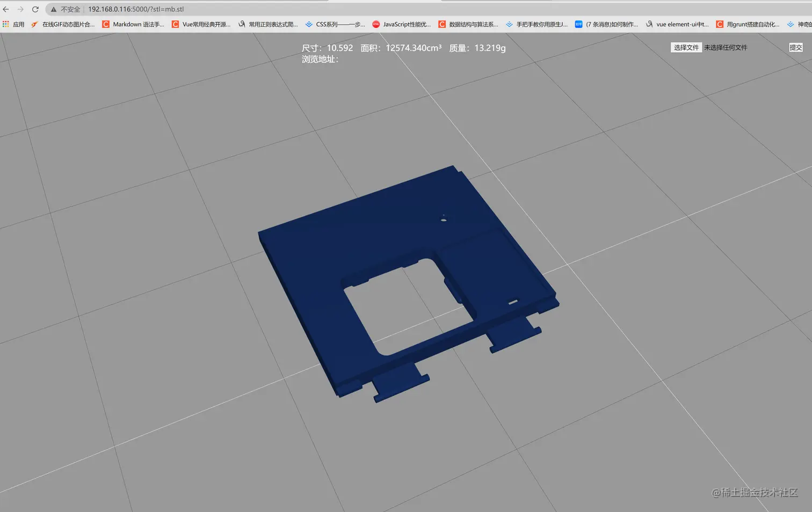Open the 手把手教你用原生J bookmark
This screenshot has height=512, width=812.
tap(537, 24)
